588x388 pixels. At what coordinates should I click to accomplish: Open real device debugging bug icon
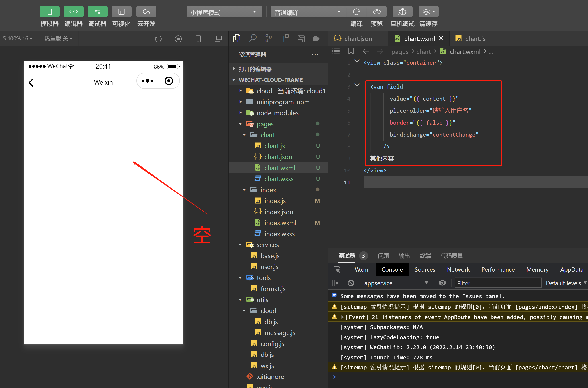(x=402, y=12)
